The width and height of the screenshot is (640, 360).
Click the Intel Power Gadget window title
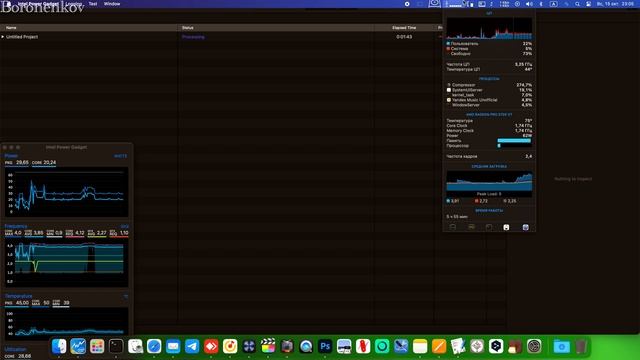(x=66, y=147)
